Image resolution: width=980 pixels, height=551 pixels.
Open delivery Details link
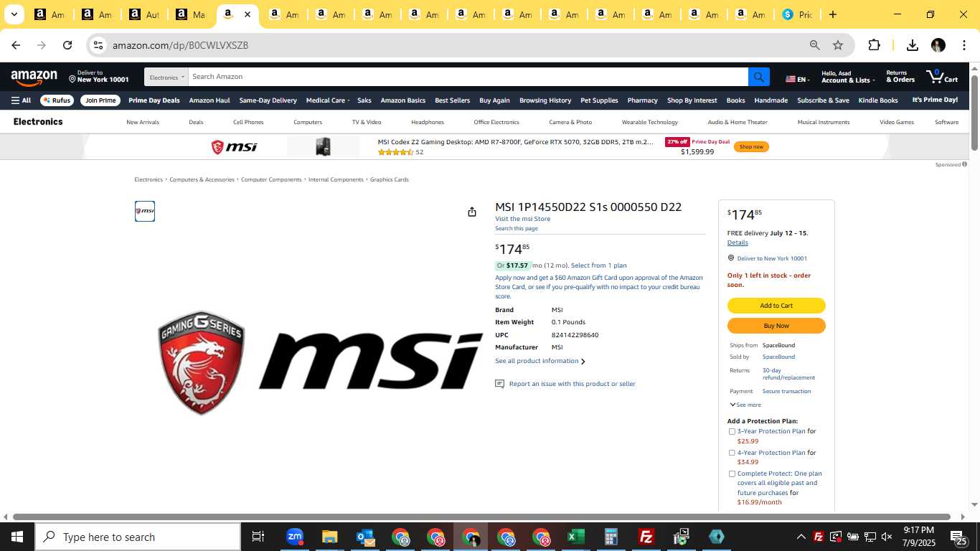[738, 242]
